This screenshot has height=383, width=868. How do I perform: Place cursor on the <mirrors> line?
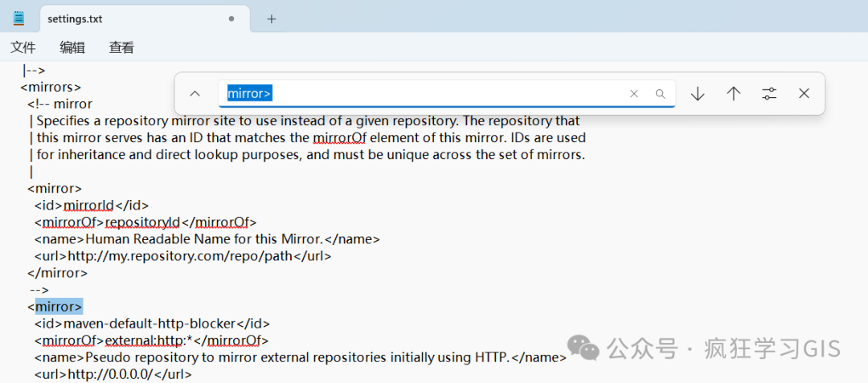pos(51,88)
